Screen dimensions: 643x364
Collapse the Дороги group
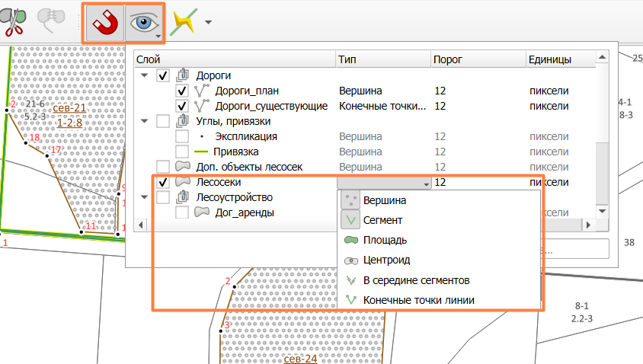144,75
